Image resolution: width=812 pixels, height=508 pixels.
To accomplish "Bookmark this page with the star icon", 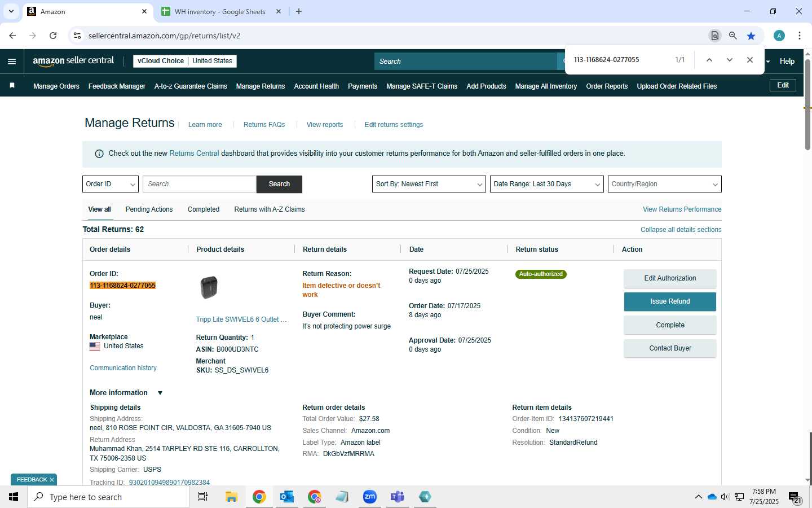I will click(751, 36).
